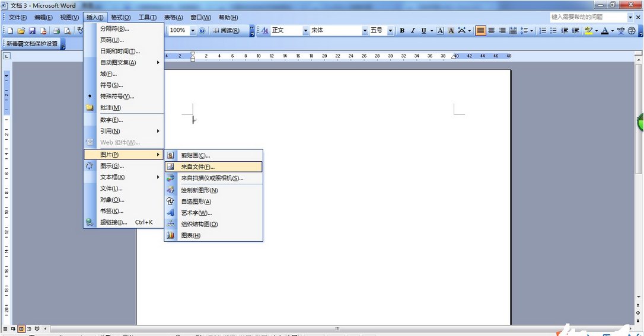The width and height of the screenshot is (644, 336).
Task: Open the 文件(F) menu
Action: pos(18,17)
